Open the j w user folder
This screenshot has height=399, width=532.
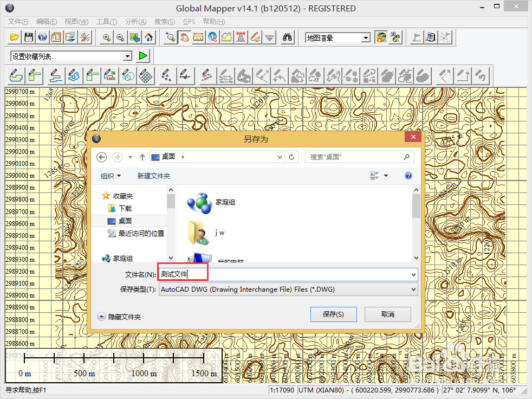pyautogui.click(x=206, y=233)
